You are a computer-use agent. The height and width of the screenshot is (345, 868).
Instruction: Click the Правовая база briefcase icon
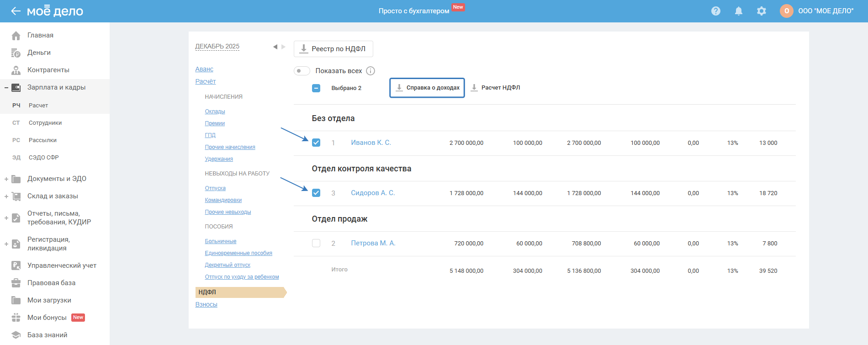pyautogui.click(x=16, y=283)
